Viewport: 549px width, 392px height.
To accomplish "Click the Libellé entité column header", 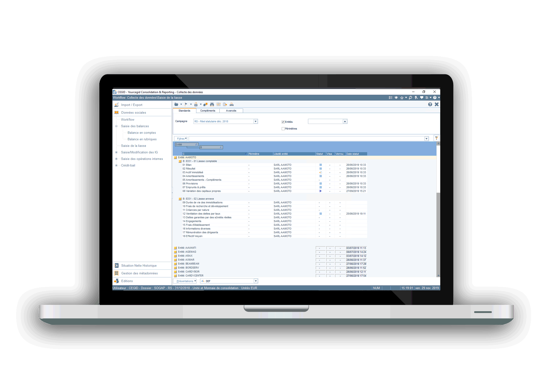I will click(x=294, y=154).
